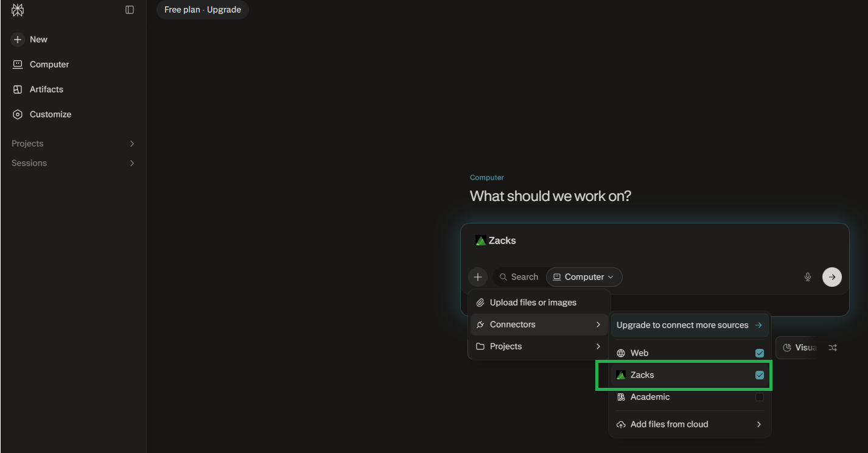Open Artifacts from the sidebar
Viewport: 868px width, 453px height.
[x=38, y=90]
